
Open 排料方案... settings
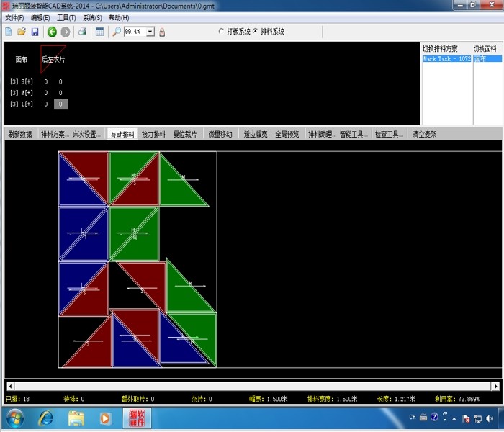point(55,134)
